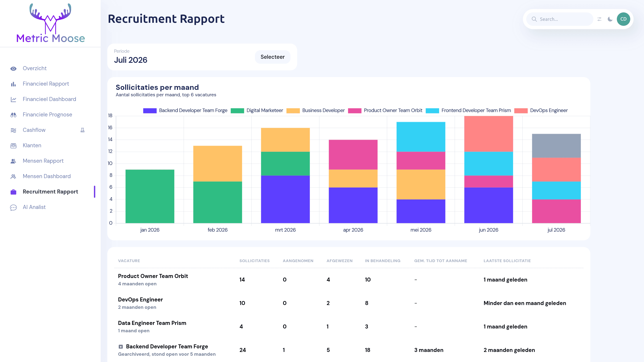
Task: Click the orange segment of feb 2026 bar
Action: click(x=218, y=164)
